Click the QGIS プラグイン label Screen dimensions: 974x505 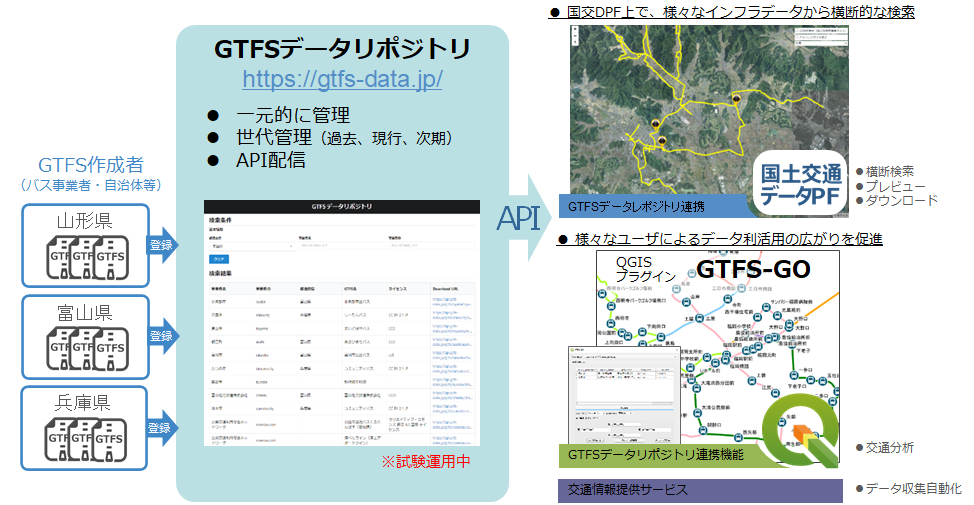click(x=645, y=269)
